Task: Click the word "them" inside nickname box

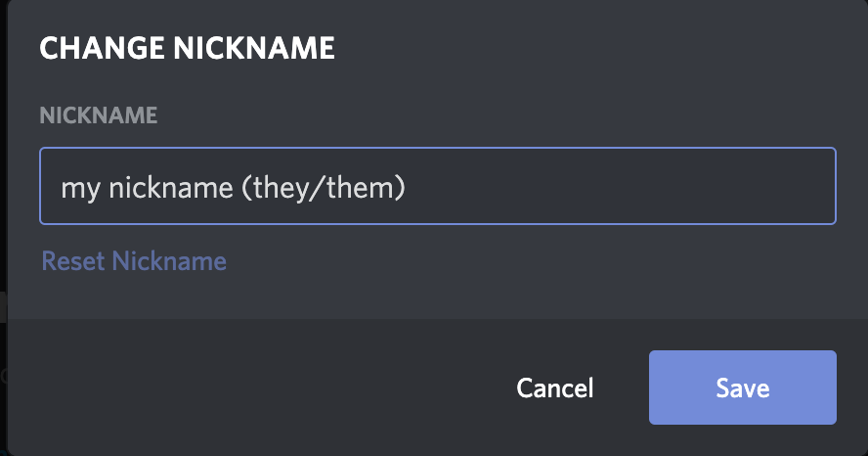Action: [365, 187]
